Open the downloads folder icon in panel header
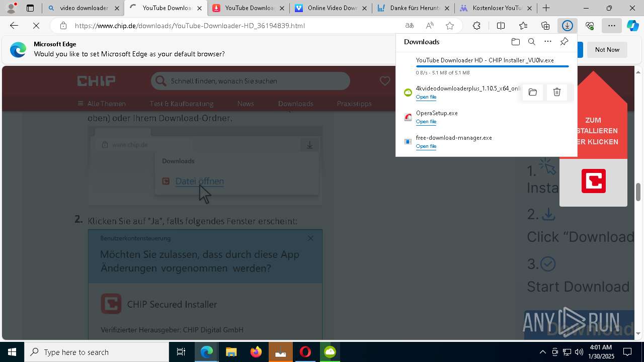 515,42
